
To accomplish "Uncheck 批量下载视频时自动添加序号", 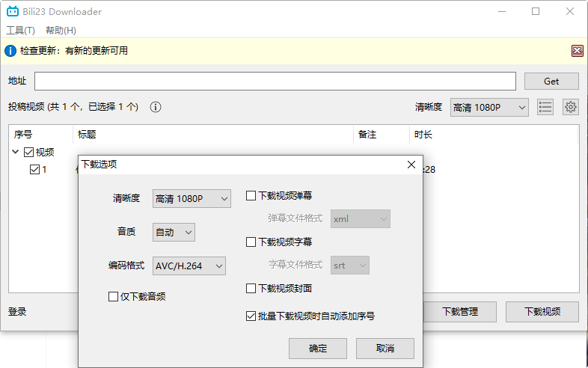I will pyautogui.click(x=251, y=316).
